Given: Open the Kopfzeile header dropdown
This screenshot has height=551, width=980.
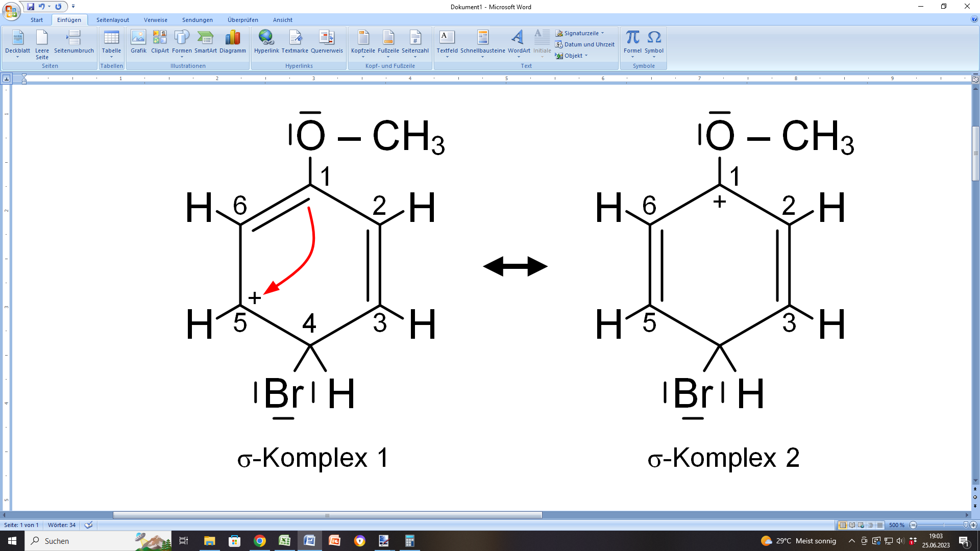Looking at the screenshot, I should [x=363, y=44].
